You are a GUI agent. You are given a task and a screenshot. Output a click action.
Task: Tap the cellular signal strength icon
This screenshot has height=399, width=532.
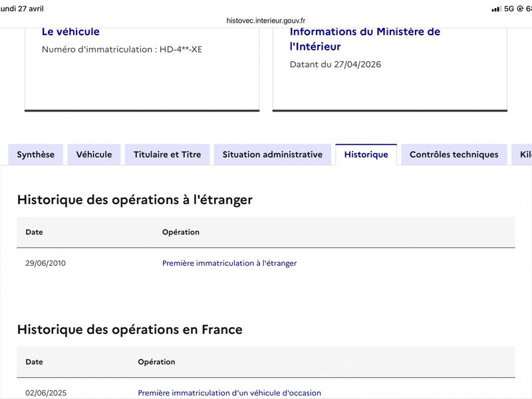pyautogui.click(x=496, y=9)
